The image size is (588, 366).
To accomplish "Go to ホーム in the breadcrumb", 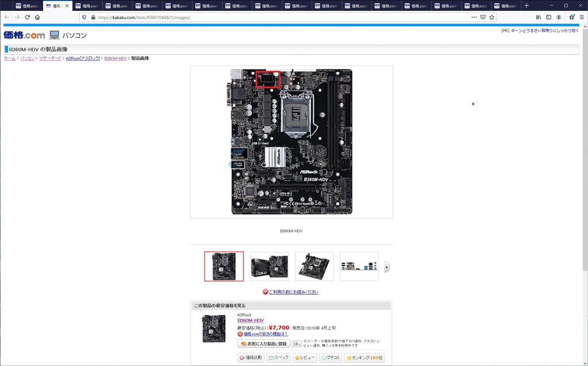I will coord(10,59).
